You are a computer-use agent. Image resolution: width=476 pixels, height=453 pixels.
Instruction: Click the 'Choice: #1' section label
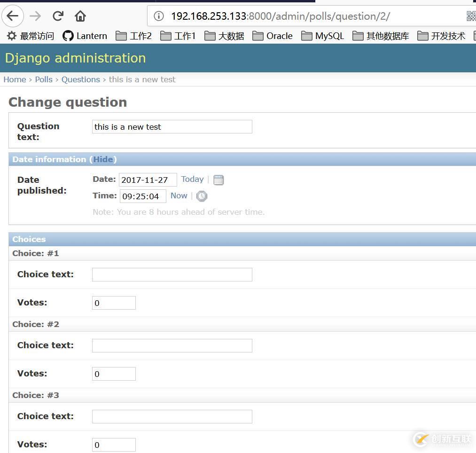[x=36, y=253]
